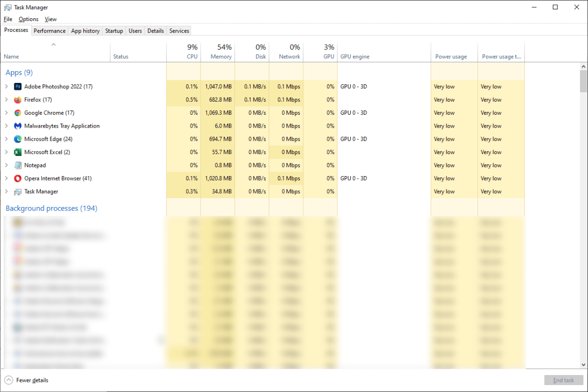Screen dimensions: 588x392
Task: Select the Malwarebytes Tray Application icon
Action: click(18, 126)
